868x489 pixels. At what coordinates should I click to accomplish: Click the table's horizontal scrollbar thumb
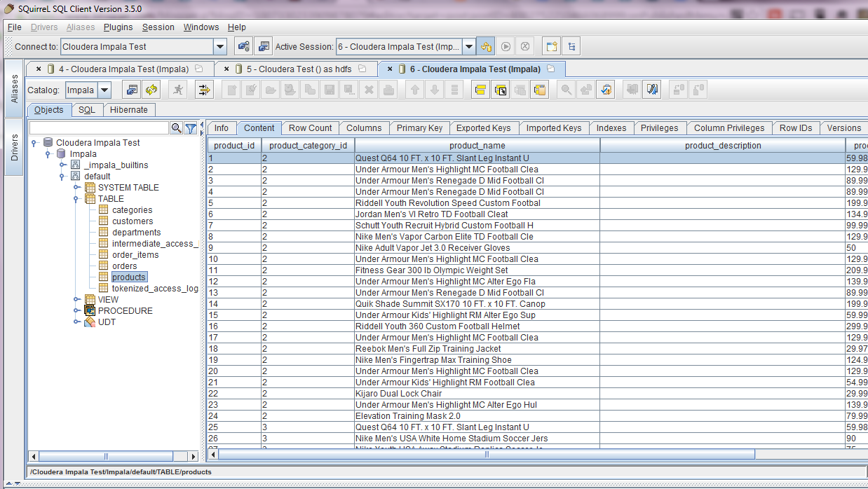486,454
